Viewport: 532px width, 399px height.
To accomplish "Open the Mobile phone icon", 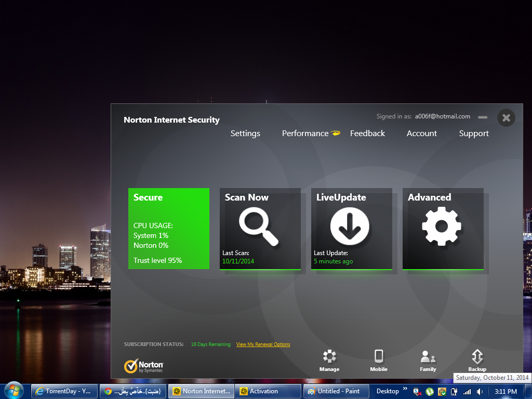I will pos(379,361).
